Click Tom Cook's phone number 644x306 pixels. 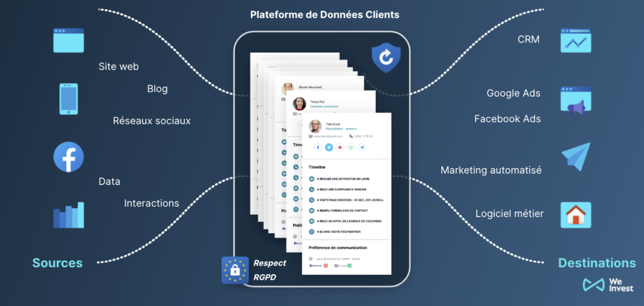click(363, 136)
